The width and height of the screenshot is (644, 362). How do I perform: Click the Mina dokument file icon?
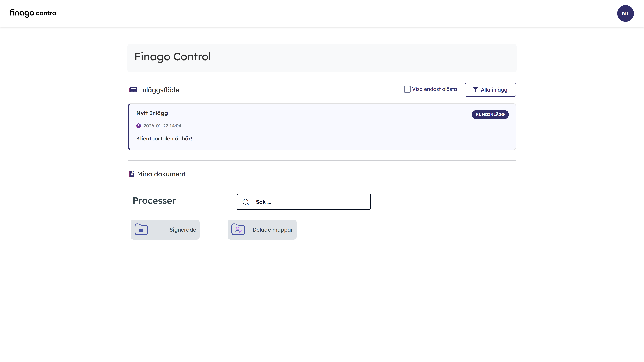(x=132, y=174)
